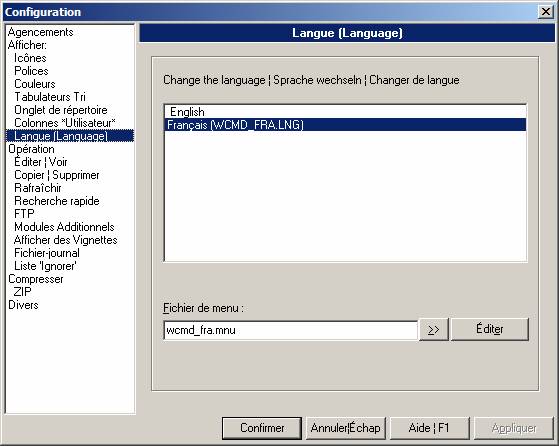Open the Polices settings page

[x=31, y=71]
